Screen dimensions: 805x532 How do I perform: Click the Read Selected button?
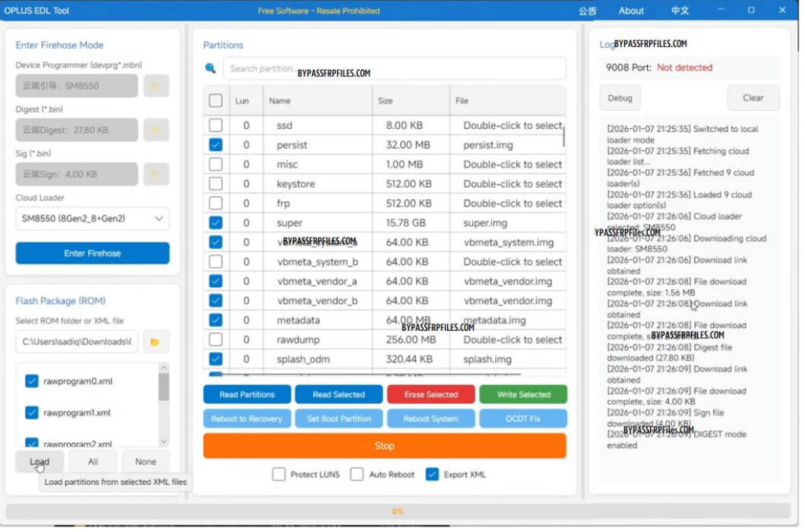339,394
